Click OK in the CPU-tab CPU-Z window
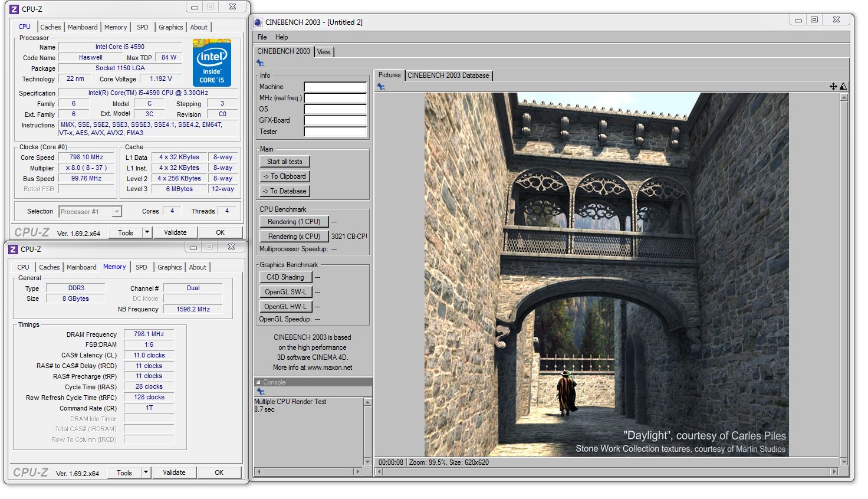This screenshot has width=868, height=499. (x=220, y=232)
